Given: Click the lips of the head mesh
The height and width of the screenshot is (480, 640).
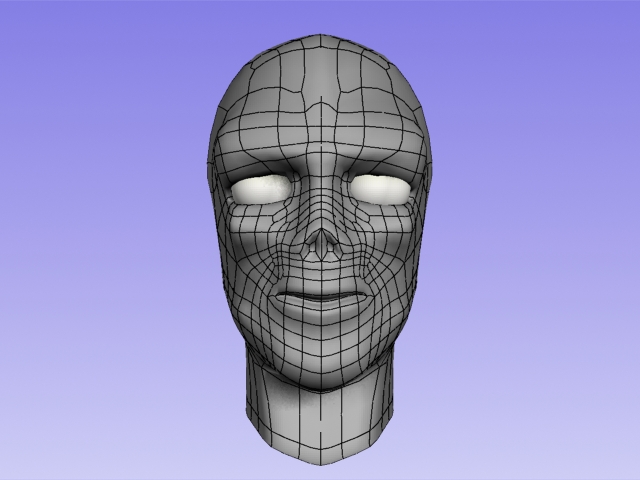Looking at the screenshot, I should pos(321,300).
